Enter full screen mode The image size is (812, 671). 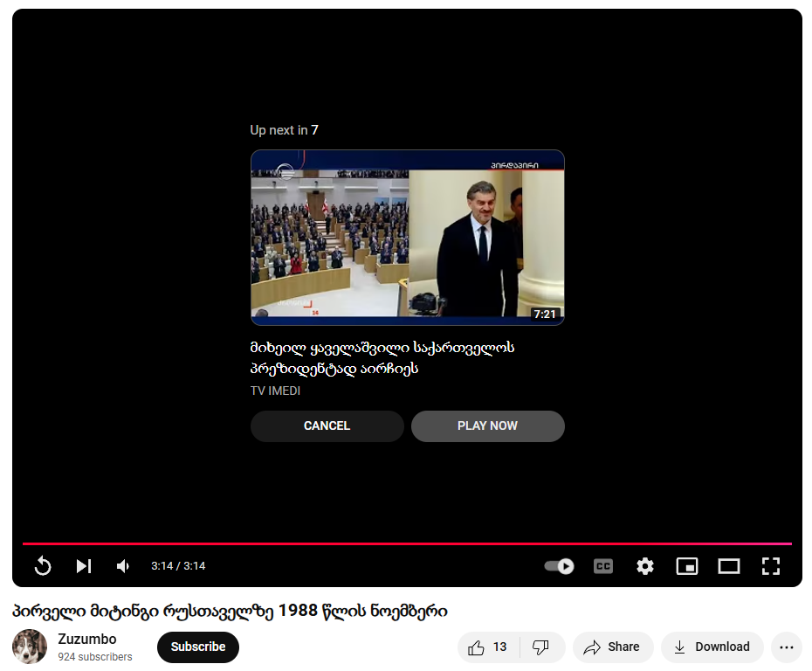click(x=771, y=566)
